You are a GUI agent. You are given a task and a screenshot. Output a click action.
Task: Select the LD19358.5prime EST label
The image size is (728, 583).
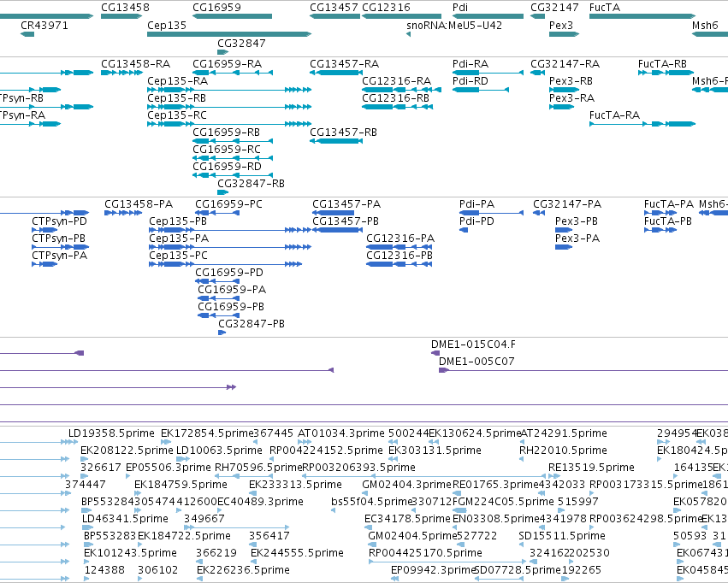pos(111,433)
